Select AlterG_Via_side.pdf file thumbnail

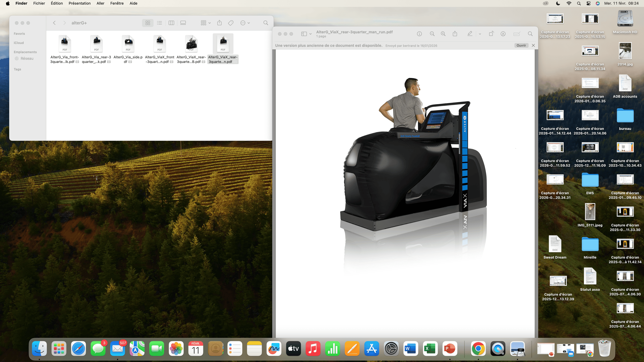pos(128,43)
